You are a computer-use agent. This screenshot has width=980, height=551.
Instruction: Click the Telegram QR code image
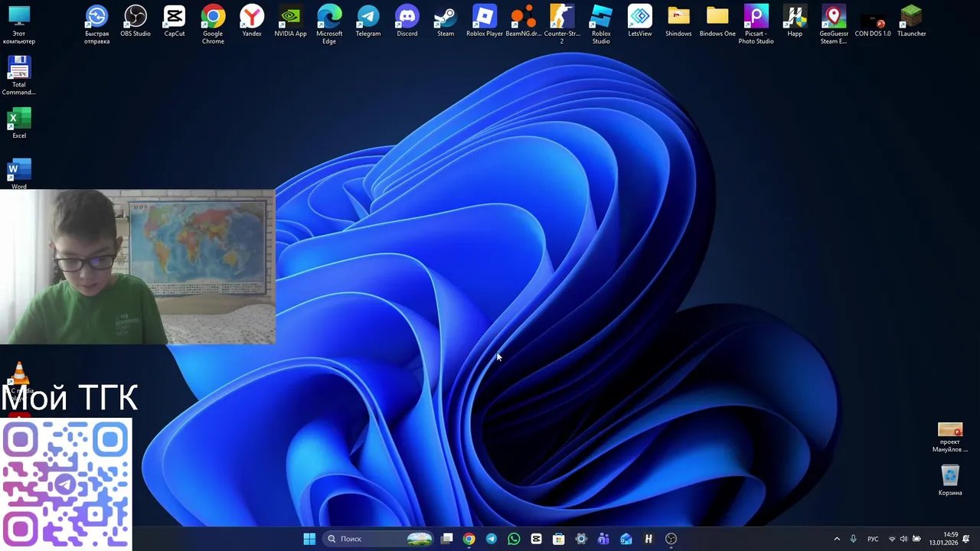point(66,483)
